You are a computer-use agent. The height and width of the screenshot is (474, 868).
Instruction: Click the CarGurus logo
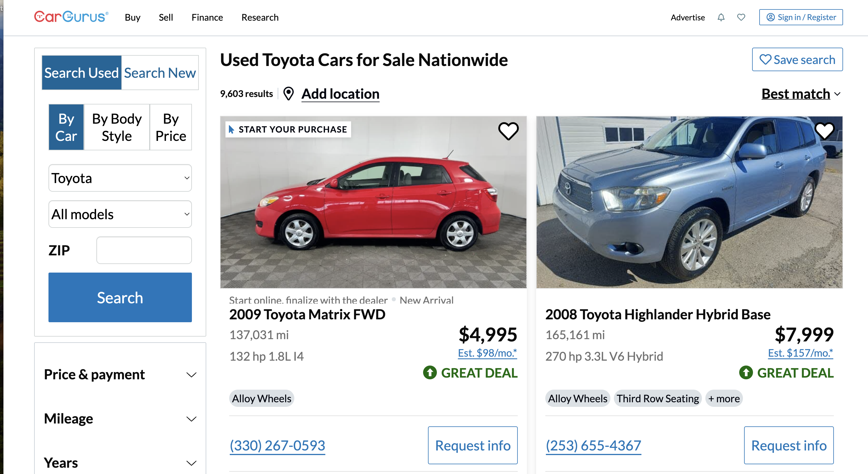pyautogui.click(x=71, y=17)
